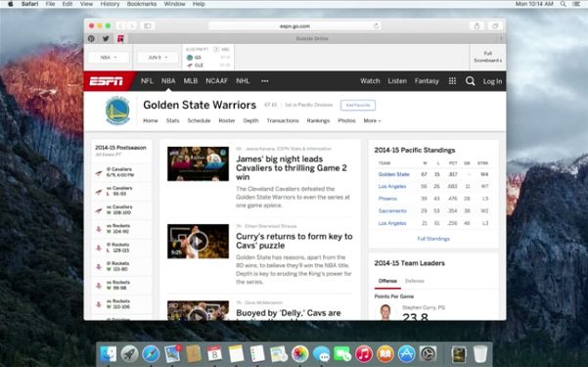Click the espn.go.com address bar
The height and width of the screenshot is (367, 588).
(x=294, y=25)
